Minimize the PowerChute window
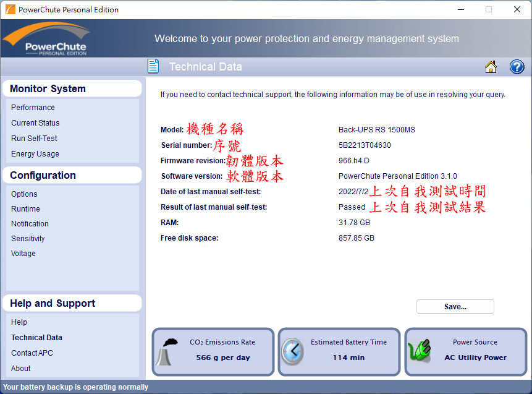The width and height of the screenshot is (532, 394). 461,9
